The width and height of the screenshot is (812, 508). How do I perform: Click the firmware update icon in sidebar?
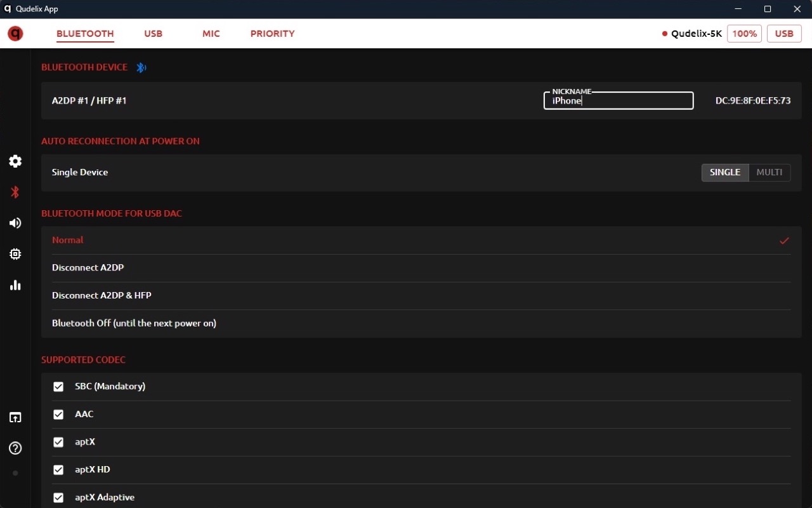click(15, 417)
